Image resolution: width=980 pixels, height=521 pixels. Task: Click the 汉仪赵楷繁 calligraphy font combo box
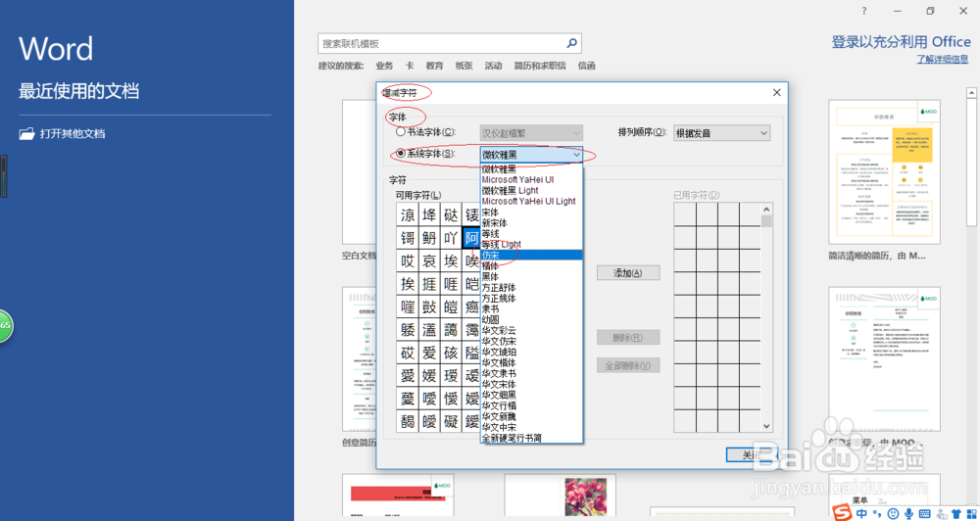tap(531, 133)
